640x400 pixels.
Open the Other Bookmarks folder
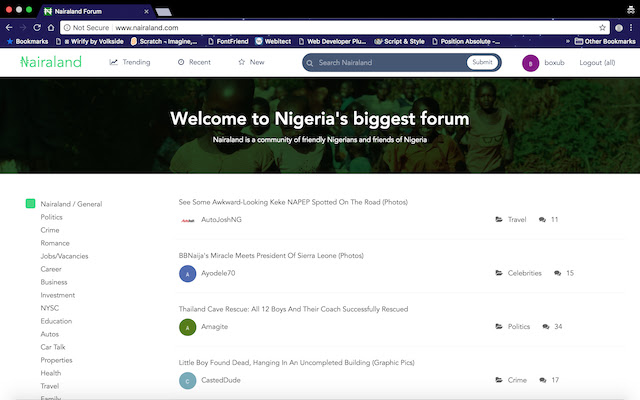(x=605, y=41)
